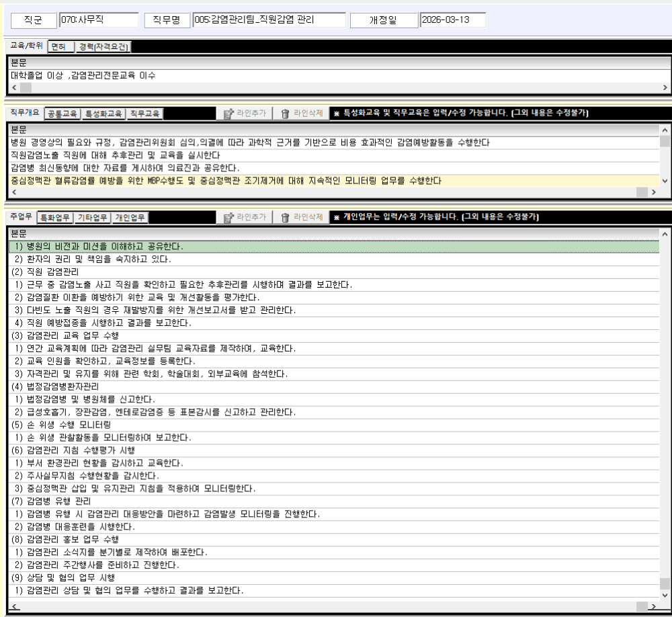Viewport: 672px width, 617px height.
Task: Switch to the 특화업무 tab
Action: coord(55,218)
